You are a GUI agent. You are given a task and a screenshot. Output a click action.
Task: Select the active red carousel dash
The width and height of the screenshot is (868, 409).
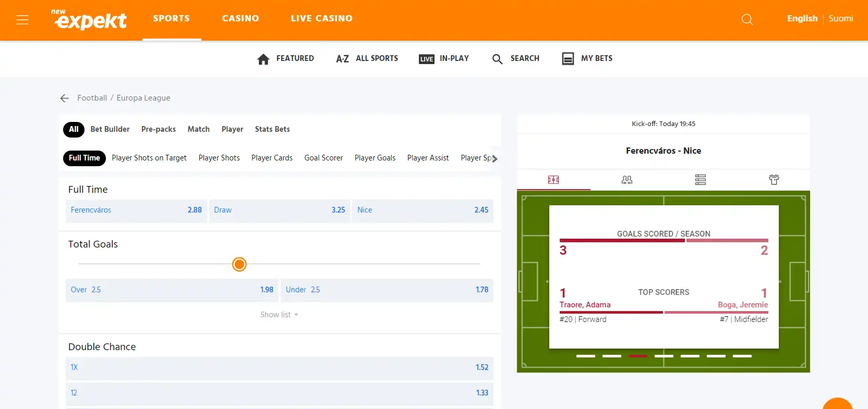[x=638, y=356]
